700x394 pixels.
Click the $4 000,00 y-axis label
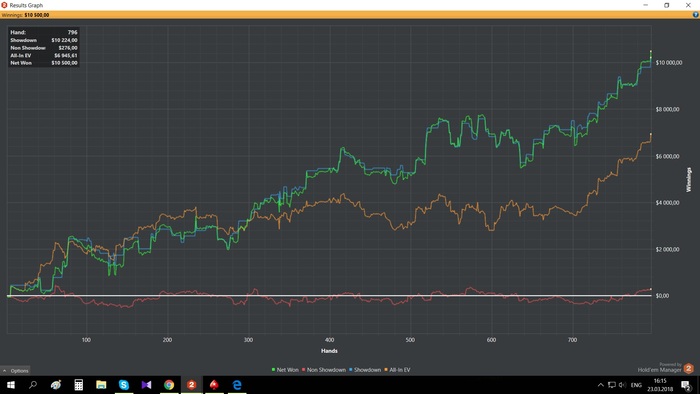point(667,203)
